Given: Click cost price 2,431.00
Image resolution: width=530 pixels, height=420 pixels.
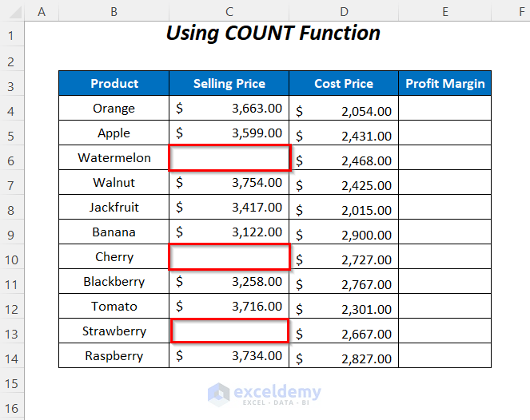Looking at the screenshot, I should (x=344, y=133).
